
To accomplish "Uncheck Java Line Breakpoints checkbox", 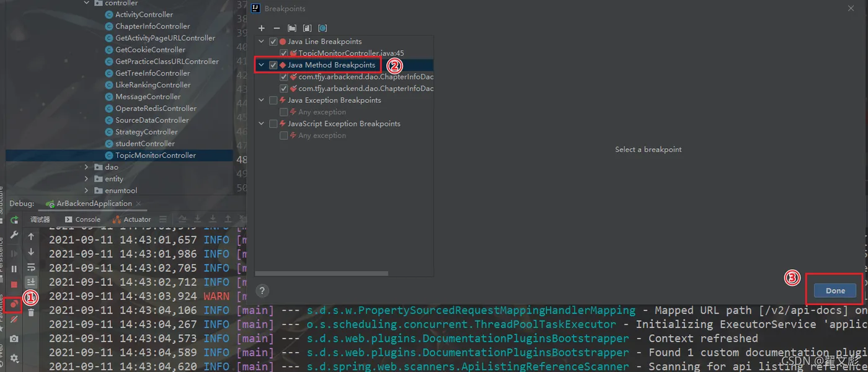I will [273, 42].
